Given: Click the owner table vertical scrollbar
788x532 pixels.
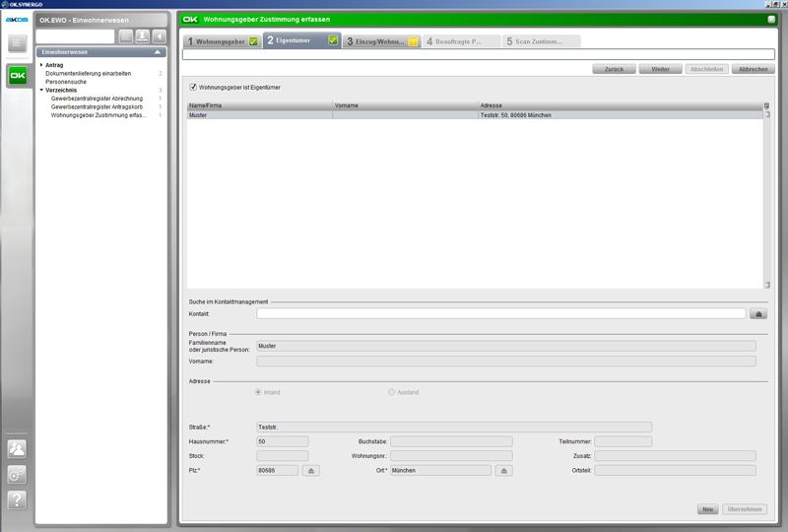Looking at the screenshot, I should click(x=767, y=197).
